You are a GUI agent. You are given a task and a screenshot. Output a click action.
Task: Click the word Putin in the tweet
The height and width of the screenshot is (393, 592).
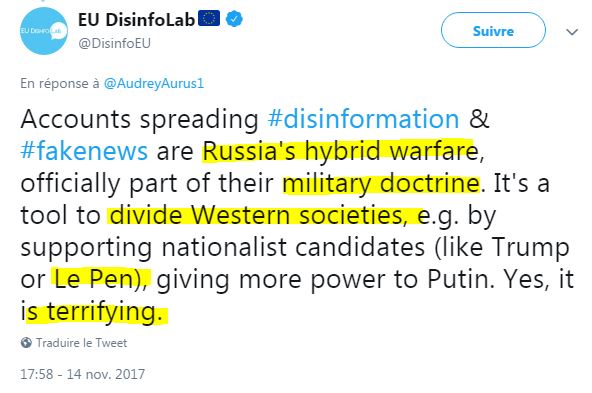coord(461,279)
